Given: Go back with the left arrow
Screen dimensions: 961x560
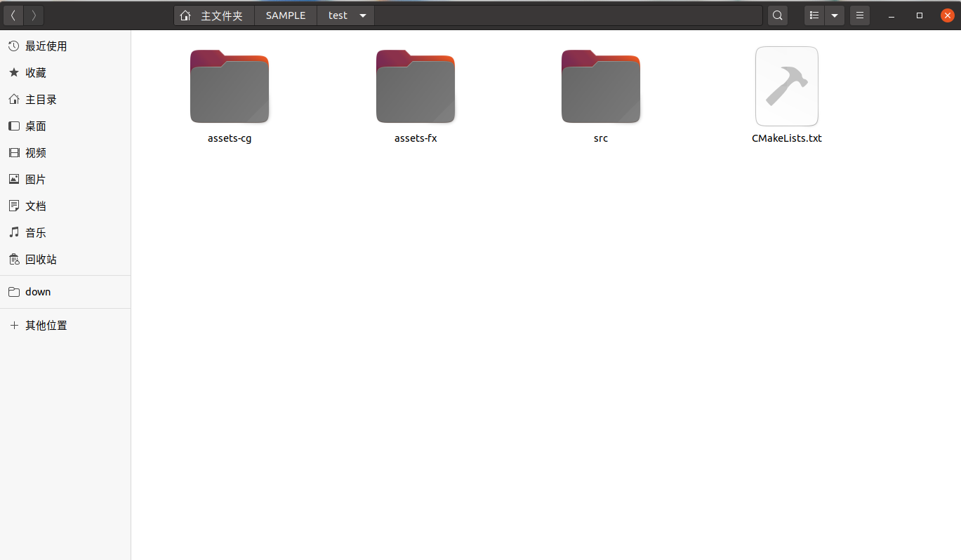Looking at the screenshot, I should (x=13, y=15).
